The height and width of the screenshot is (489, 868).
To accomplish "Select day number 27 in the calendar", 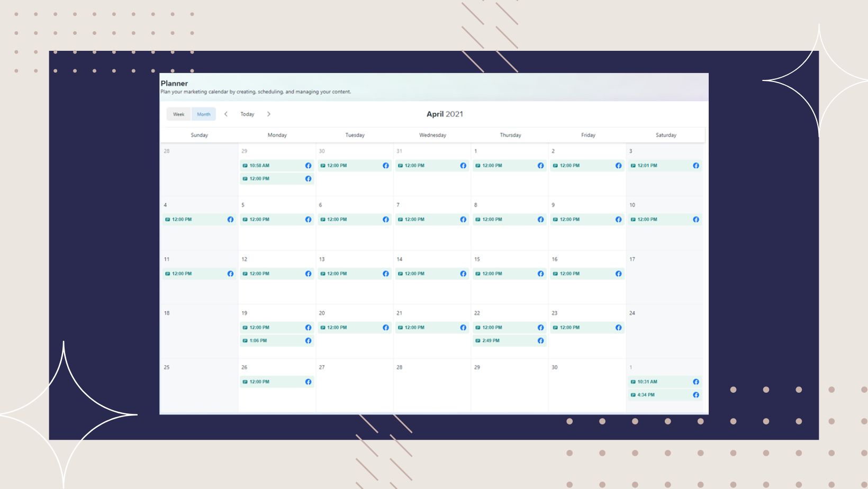I will point(322,367).
